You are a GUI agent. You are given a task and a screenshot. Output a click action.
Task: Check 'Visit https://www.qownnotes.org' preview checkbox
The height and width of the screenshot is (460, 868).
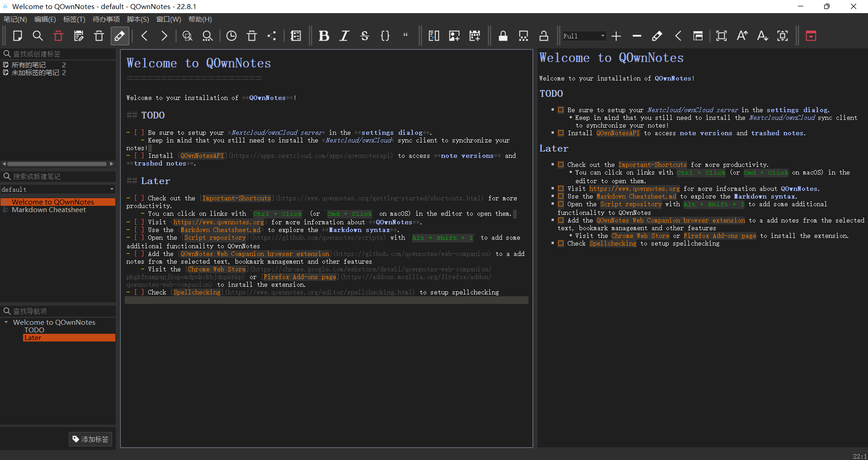click(561, 189)
